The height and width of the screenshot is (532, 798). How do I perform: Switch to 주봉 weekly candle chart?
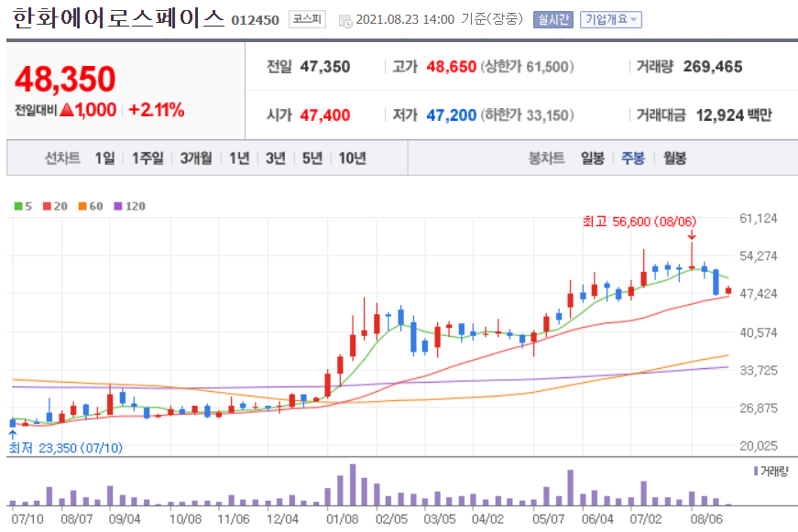click(x=633, y=158)
